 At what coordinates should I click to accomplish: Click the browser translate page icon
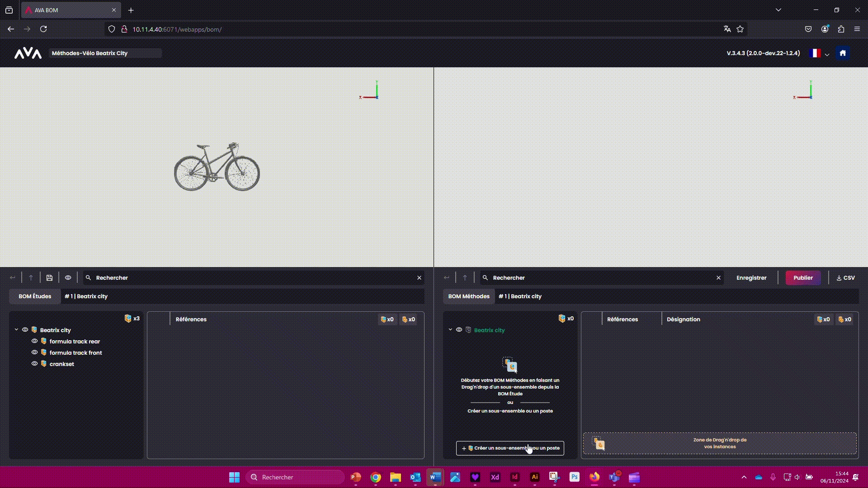pyautogui.click(x=727, y=29)
